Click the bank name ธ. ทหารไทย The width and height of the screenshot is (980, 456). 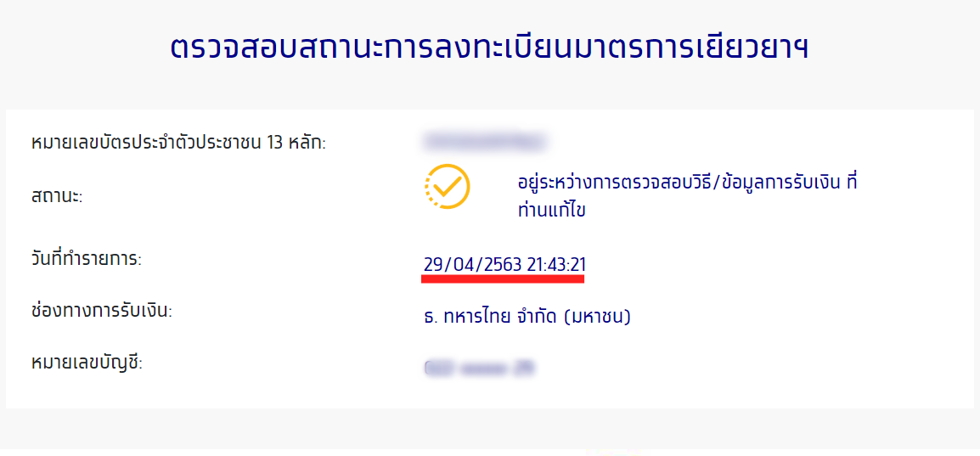click(466, 317)
